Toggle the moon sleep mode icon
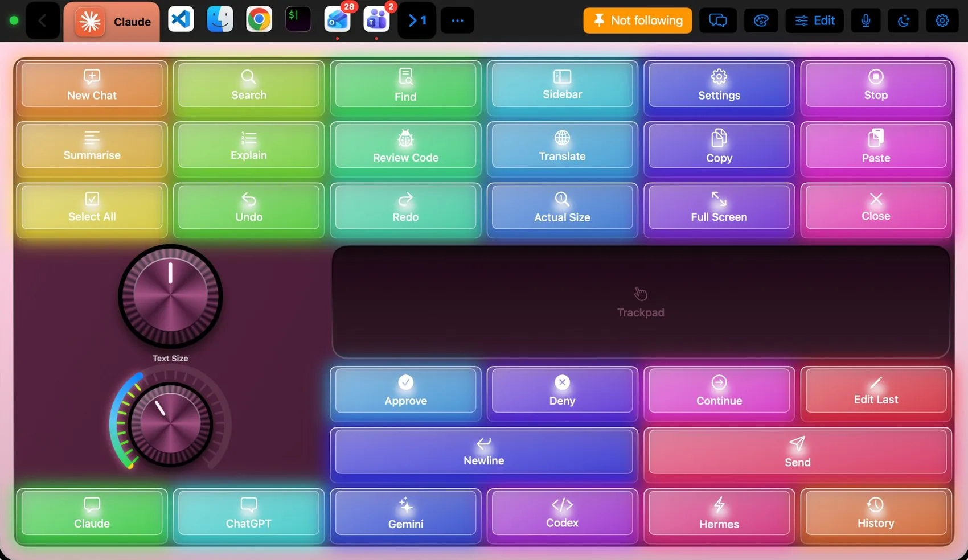The height and width of the screenshot is (560, 968). [904, 20]
